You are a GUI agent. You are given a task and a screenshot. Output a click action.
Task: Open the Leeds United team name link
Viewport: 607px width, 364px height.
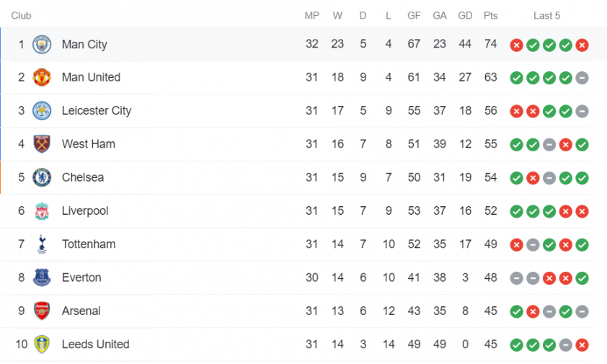96,345
